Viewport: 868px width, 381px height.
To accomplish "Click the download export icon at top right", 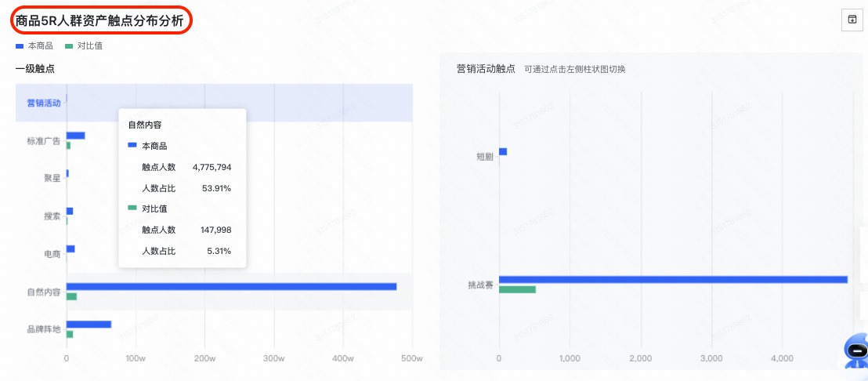I will click(x=852, y=20).
